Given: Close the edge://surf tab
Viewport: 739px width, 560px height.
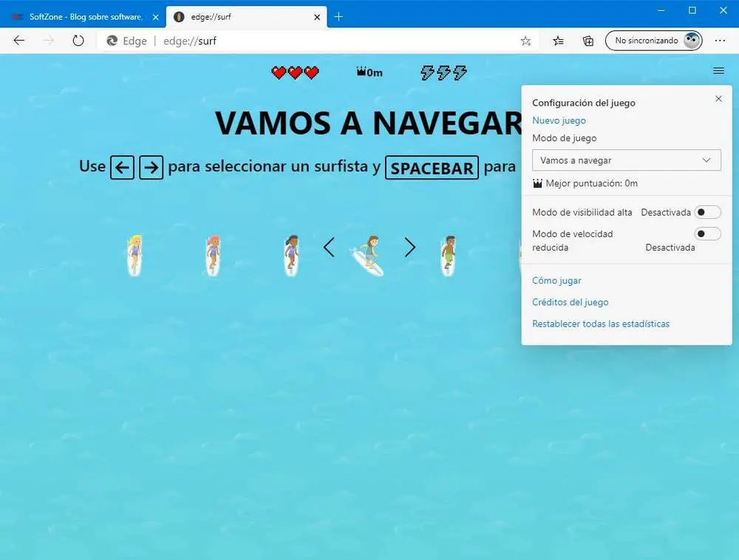Looking at the screenshot, I should 317,17.
